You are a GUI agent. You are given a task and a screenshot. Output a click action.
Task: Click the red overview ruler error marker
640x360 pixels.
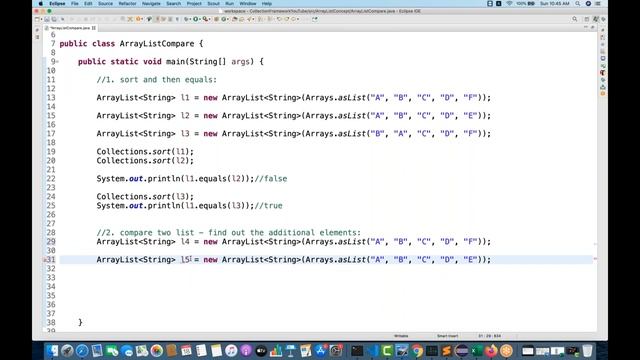596,258
